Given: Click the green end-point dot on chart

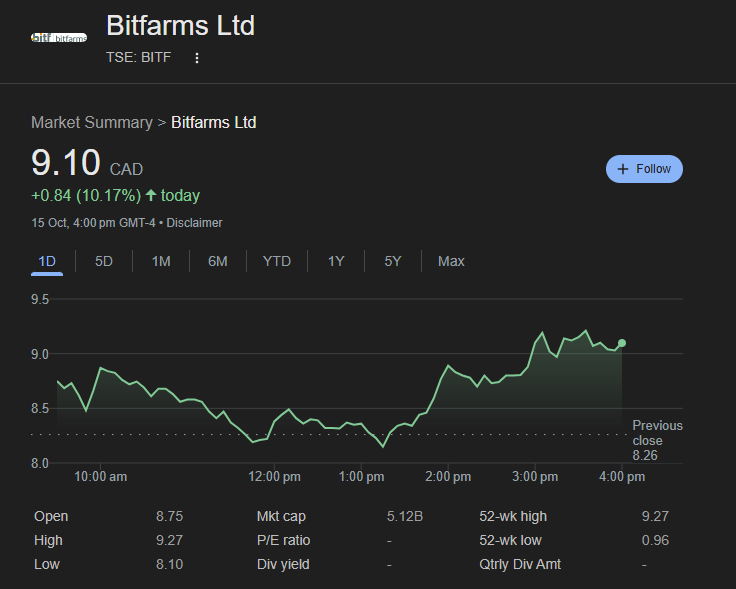Looking at the screenshot, I should coord(622,343).
